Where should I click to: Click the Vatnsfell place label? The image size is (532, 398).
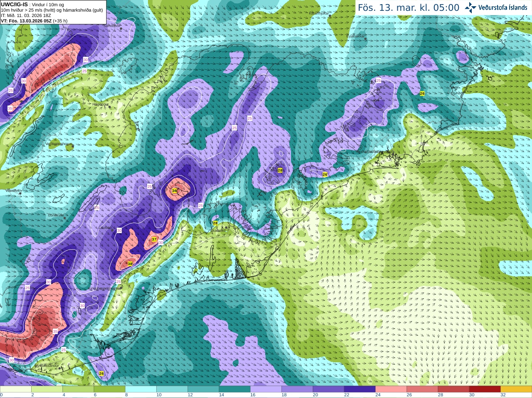pos(13,190)
